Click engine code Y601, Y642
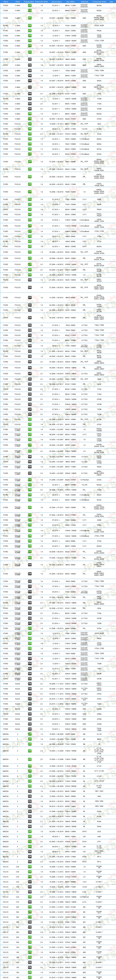 pyautogui.click(x=99, y=791)
